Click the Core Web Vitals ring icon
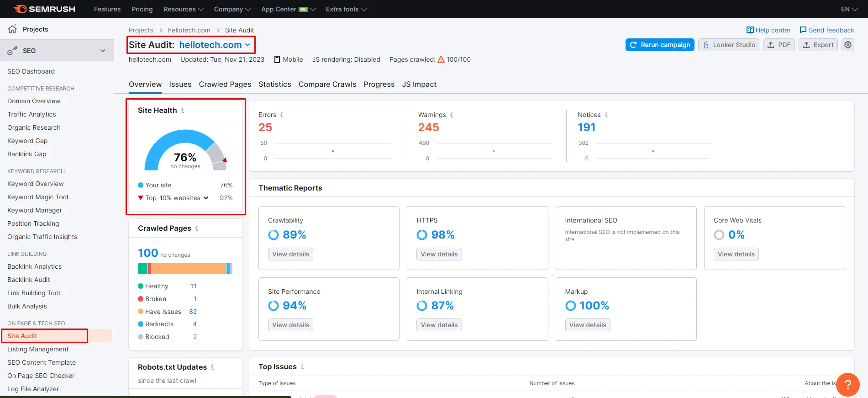Viewport: 868px width, 398px height. point(719,235)
